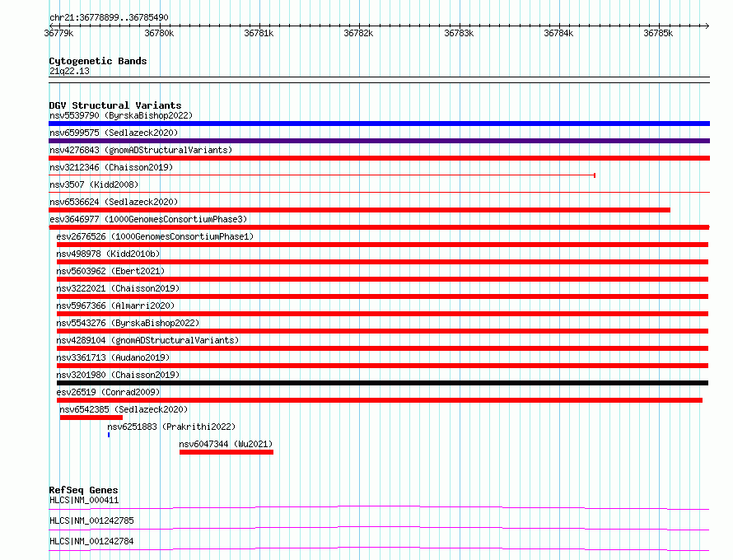Image resolution: width=733 pixels, height=560 pixels.
Task: Open the nsv6047344 (Wu2021) label
Action: (226, 444)
